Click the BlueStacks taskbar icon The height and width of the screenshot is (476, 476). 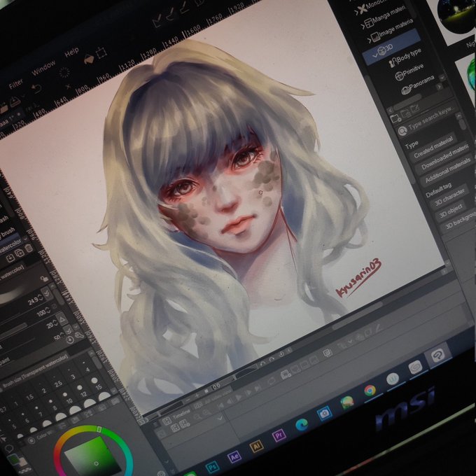[347, 402]
